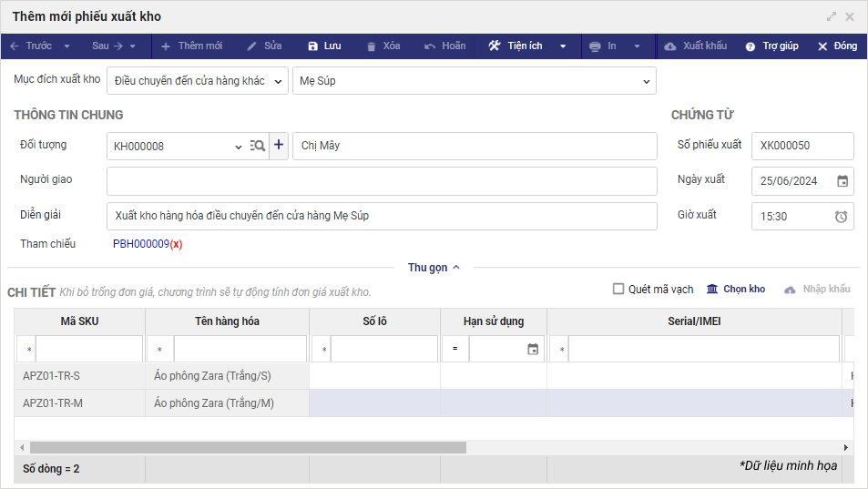Click the Lưu save icon in toolbar
The image size is (868, 489).
pos(313,46)
